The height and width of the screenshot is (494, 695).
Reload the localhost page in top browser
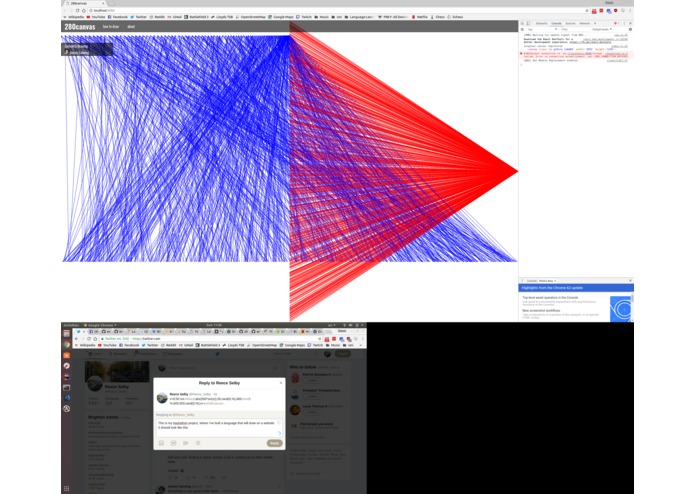[78, 10]
